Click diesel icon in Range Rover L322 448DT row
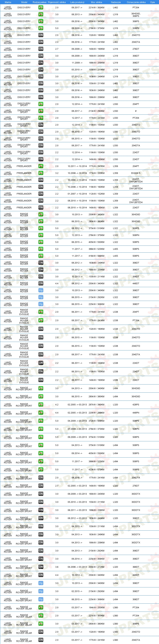Screen dimensions: 159x644 pyautogui.click(x=41, y=283)
